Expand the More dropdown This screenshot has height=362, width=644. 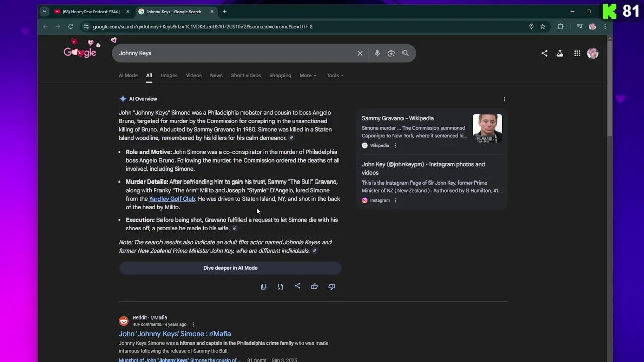tap(308, 75)
